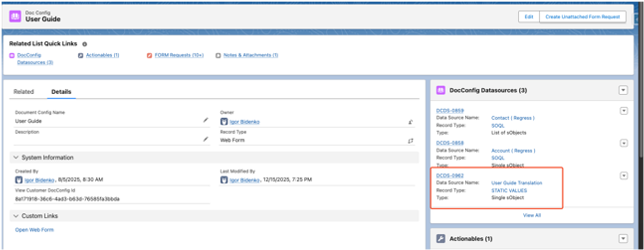Collapse the System Information section
Image resolution: width=644 pixels, height=250 pixels.
(x=16, y=157)
